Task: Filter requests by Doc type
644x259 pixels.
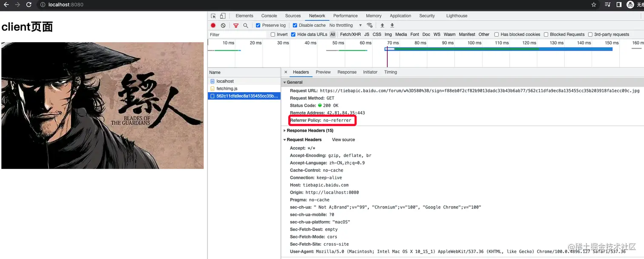Action: (426, 35)
